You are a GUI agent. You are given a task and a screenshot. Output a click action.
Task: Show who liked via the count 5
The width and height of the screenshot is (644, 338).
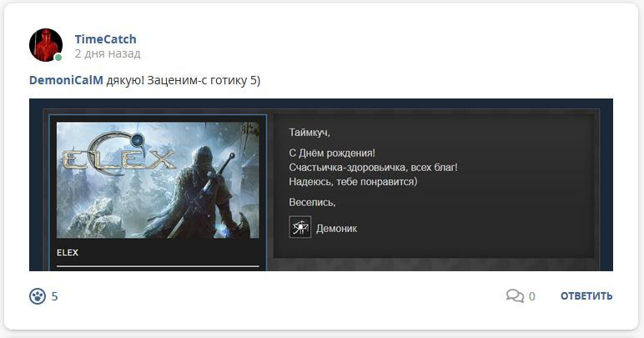54,296
